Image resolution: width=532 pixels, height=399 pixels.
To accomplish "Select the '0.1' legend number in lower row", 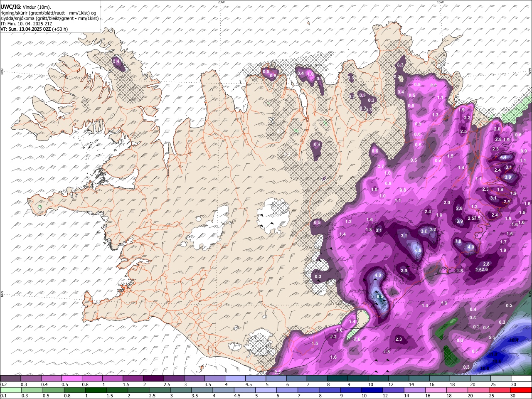I will (x=3, y=396).
